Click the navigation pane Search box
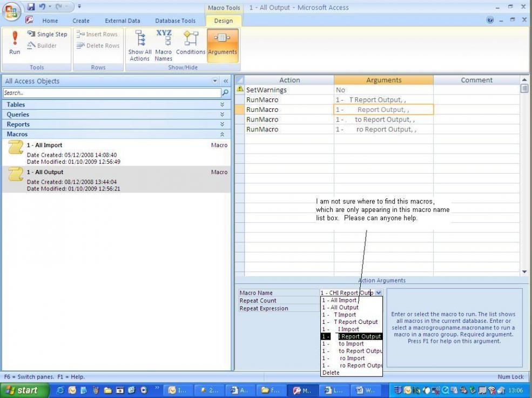 111,93
